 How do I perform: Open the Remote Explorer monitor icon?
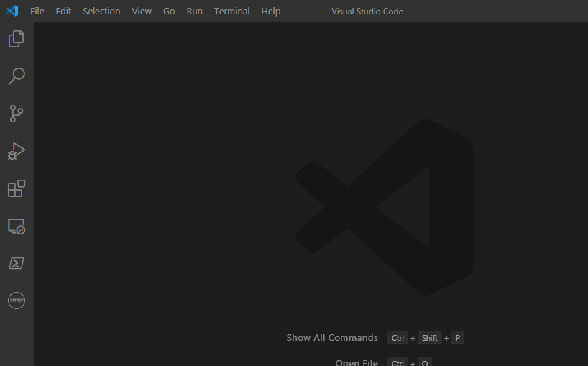pyautogui.click(x=16, y=226)
